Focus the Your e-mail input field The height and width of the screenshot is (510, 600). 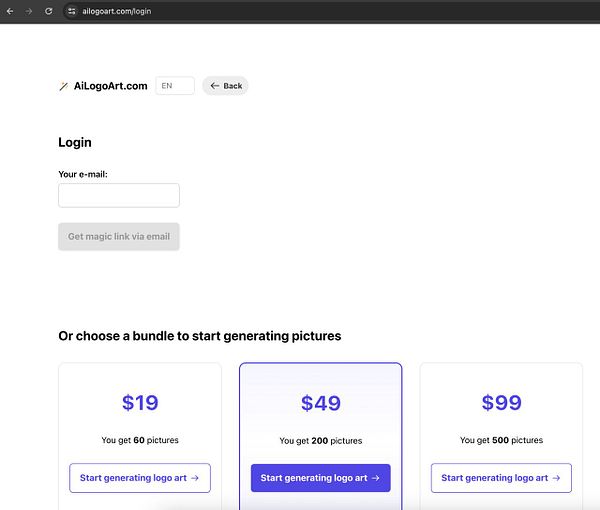[119, 195]
